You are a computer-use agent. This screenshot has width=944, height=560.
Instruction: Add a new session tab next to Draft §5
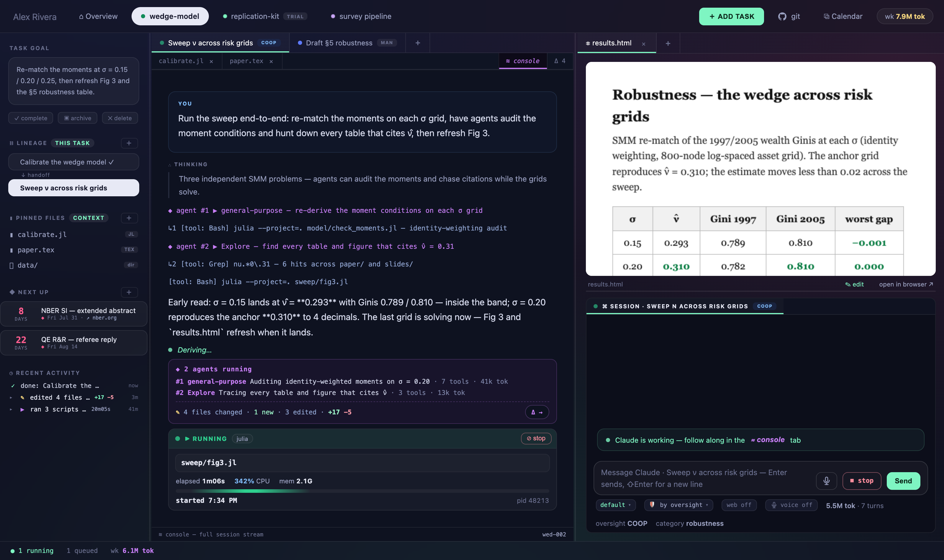418,43
